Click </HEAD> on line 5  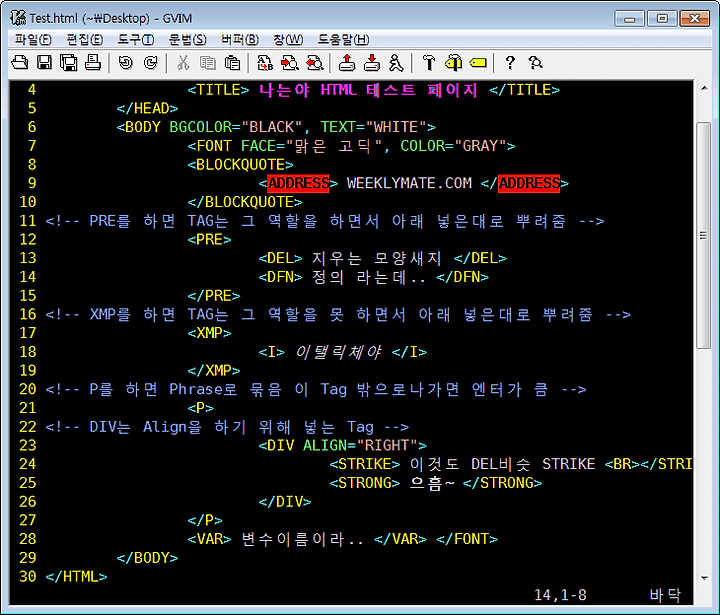click(x=147, y=108)
